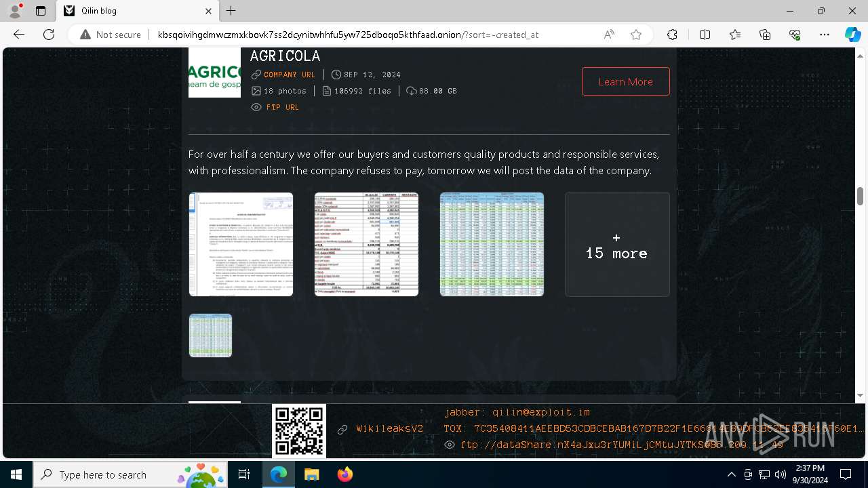The image size is (868, 488).
Task: Open the clock and calendar
Action: (x=810, y=474)
